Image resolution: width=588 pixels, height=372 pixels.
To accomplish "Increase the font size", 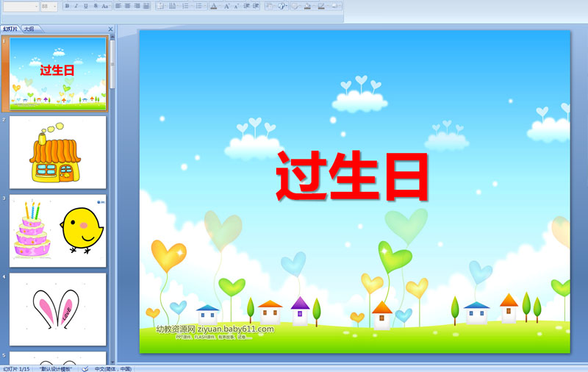I will pos(226,6).
